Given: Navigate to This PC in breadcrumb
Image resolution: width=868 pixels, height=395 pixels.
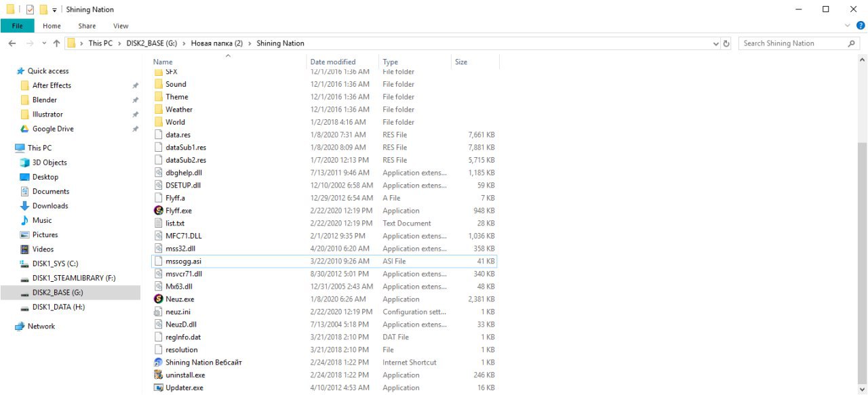Looking at the screenshot, I should pos(100,43).
